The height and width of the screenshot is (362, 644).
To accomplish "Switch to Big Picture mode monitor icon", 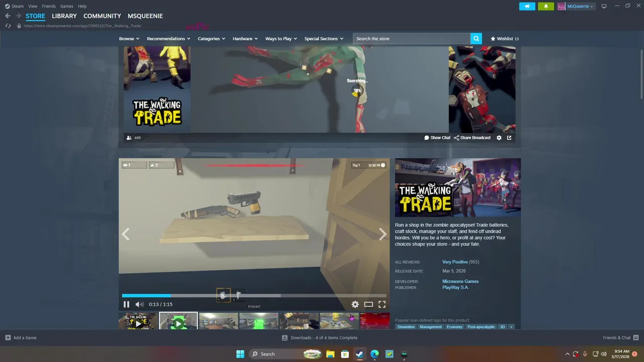I will pyautogui.click(x=604, y=6).
